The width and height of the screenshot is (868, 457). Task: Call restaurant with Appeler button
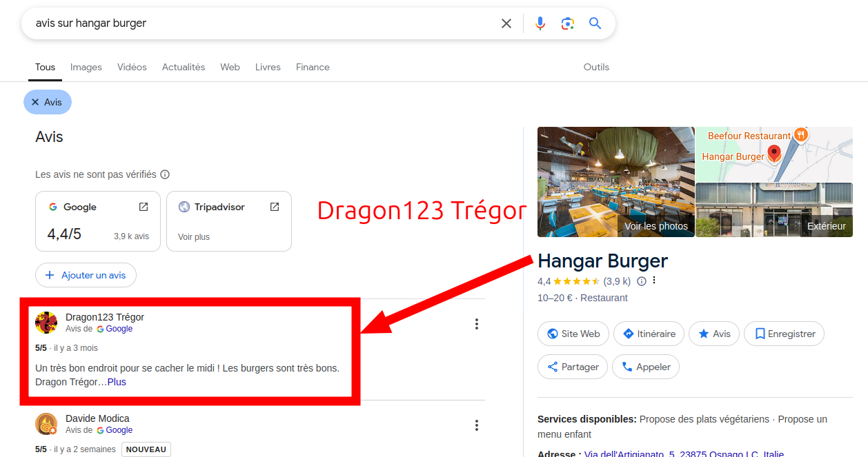[x=646, y=367]
